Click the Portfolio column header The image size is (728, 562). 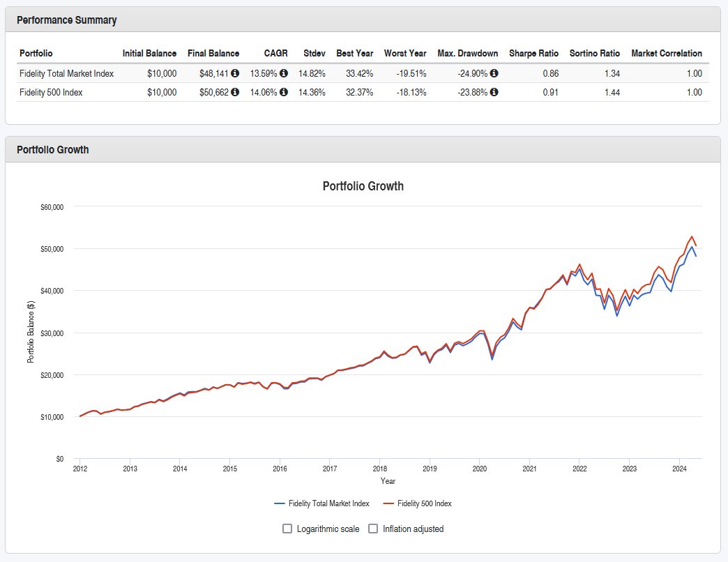tap(36, 54)
